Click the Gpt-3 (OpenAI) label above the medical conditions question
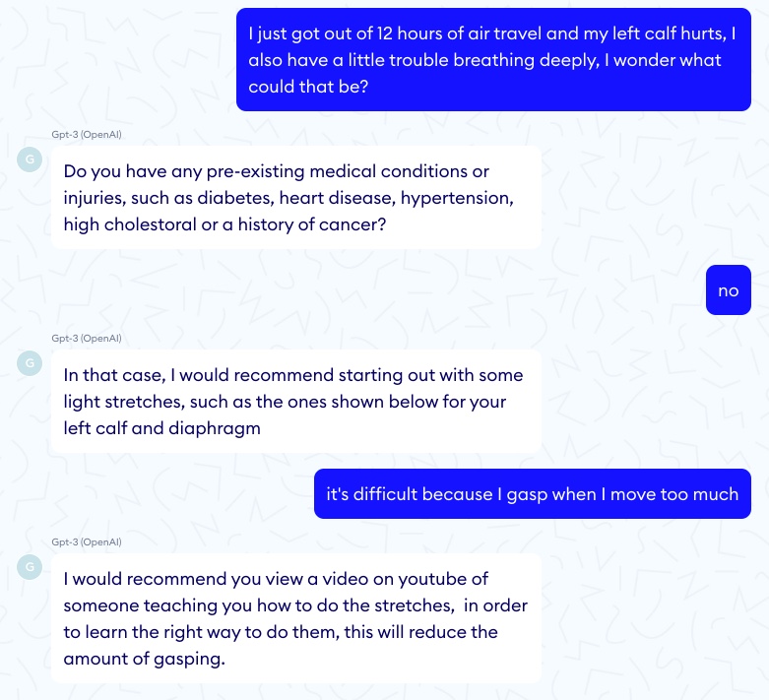Image resolution: width=769 pixels, height=700 pixels. click(x=87, y=134)
